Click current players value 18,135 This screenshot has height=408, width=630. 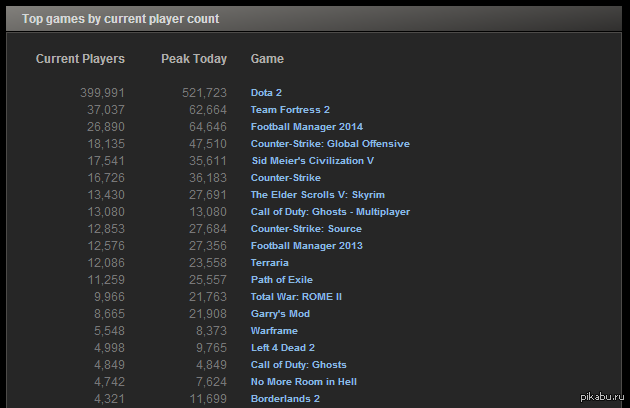click(106, 144)
